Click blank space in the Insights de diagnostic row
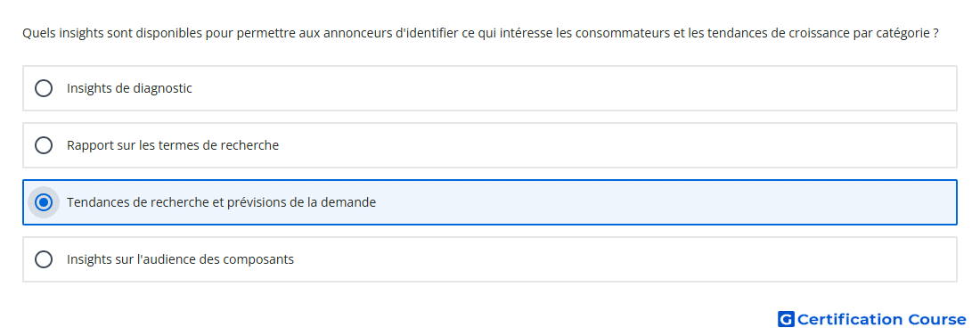 pos(562,88)
